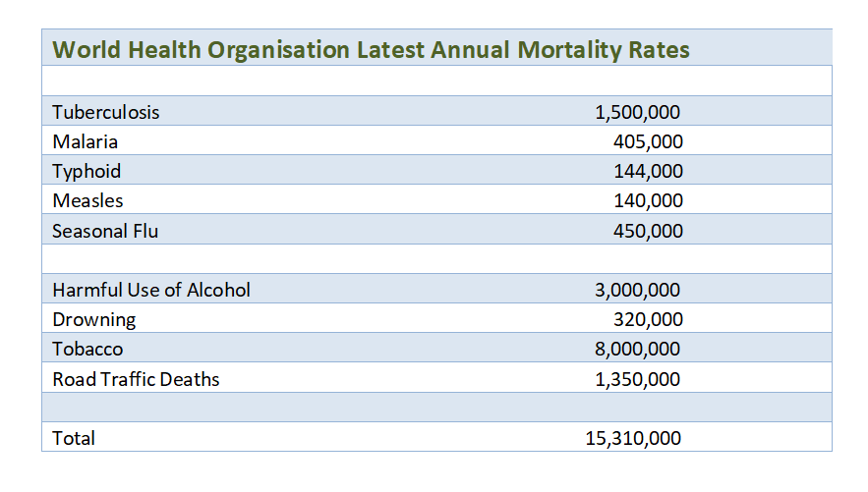The image size is (868, 492).
Task: Click the 'Tobacco' cell
Action: click(87, 350)
